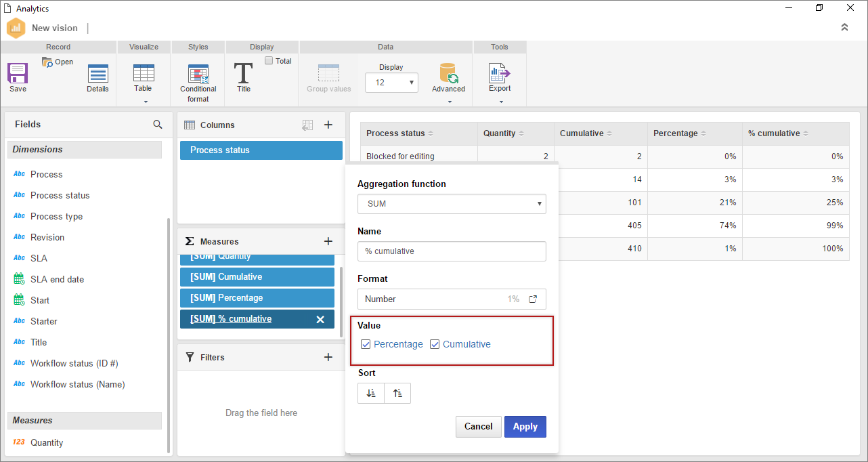Add a new filter with plus
This screenshot has width=868, height=462.
328,357
